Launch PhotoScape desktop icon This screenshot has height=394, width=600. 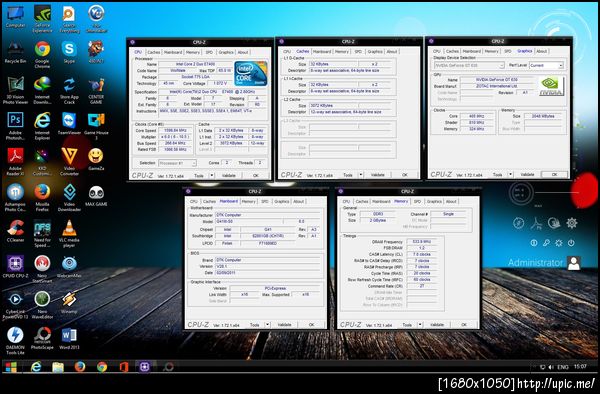coord(42,338)
